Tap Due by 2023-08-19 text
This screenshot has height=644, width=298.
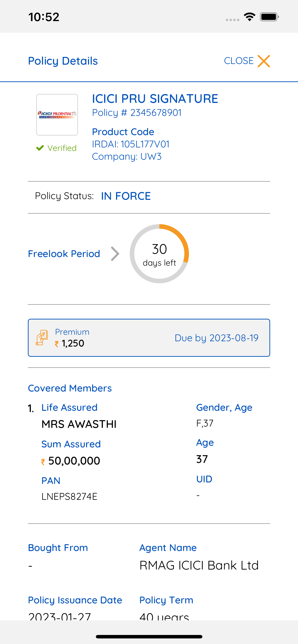coord(217,338)
